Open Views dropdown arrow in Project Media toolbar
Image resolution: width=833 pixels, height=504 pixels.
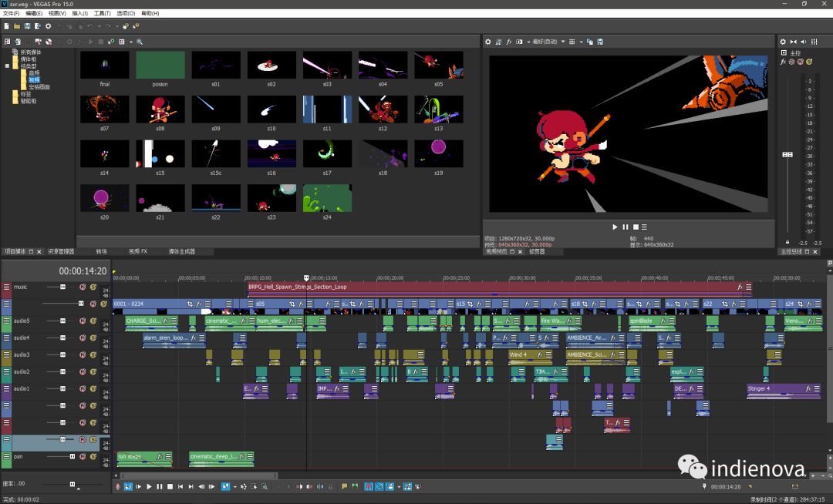point(130,42)
